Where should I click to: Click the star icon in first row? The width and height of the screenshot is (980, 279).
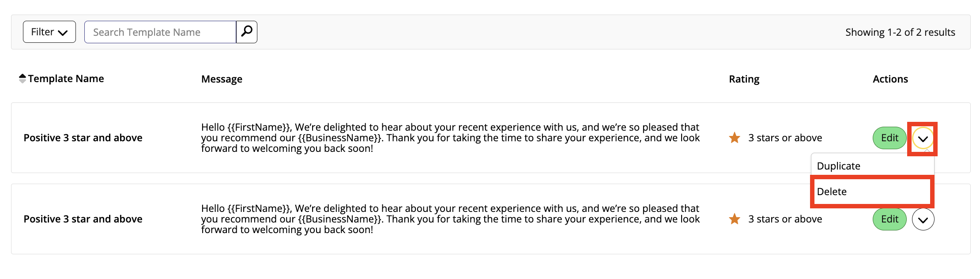[735, 138]
